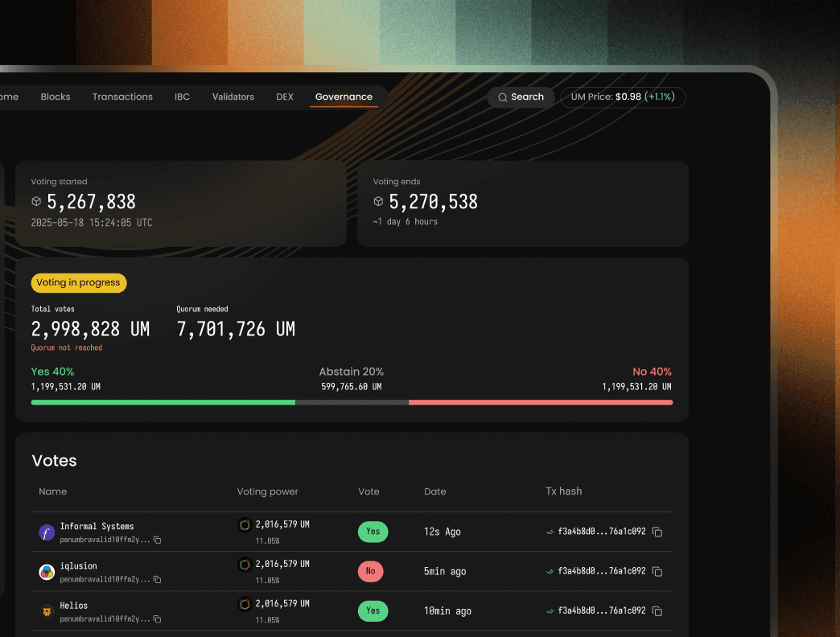The width and height of the screenshot is (840, 637).
Task: Click the iqlusion avatar icon
Action: coord(47,572)
